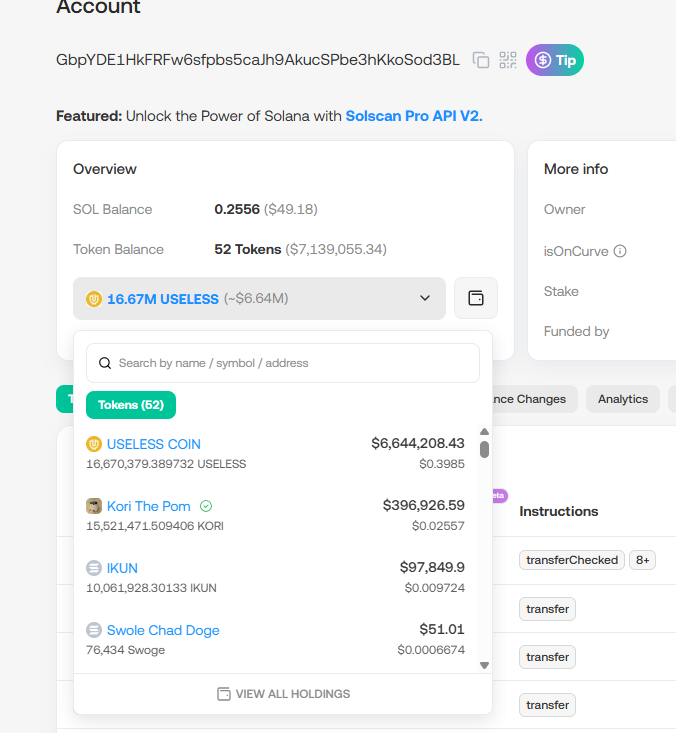
Task: Click the $51.01 Swoge value
Action: pos(442,629)
